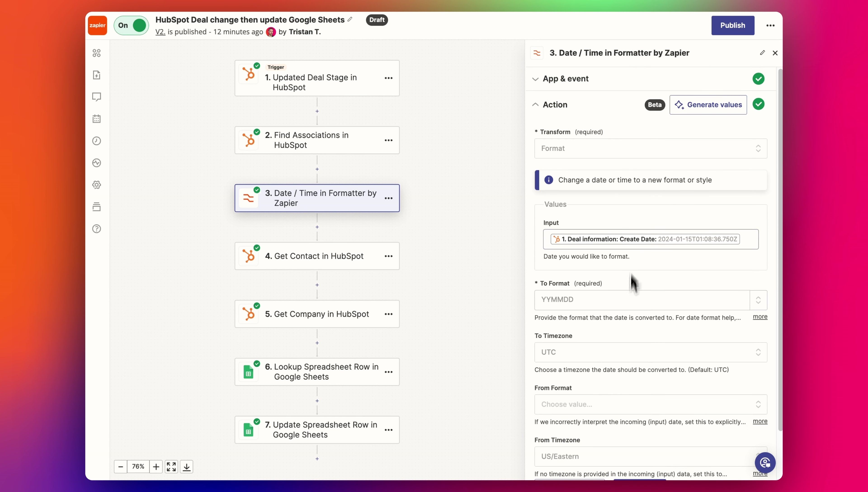The image size is (868, 492).
Task: Fit canvas to view icon
Action: coord(171,467)
